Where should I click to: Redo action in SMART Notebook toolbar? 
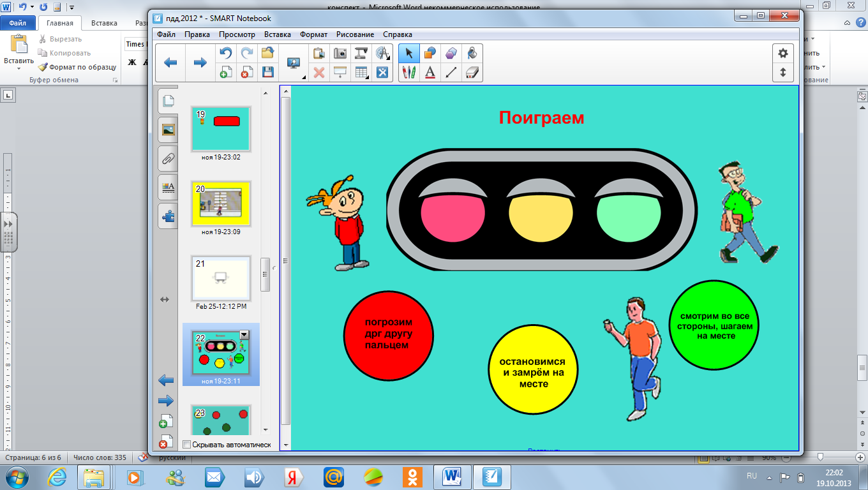(246, 54)
